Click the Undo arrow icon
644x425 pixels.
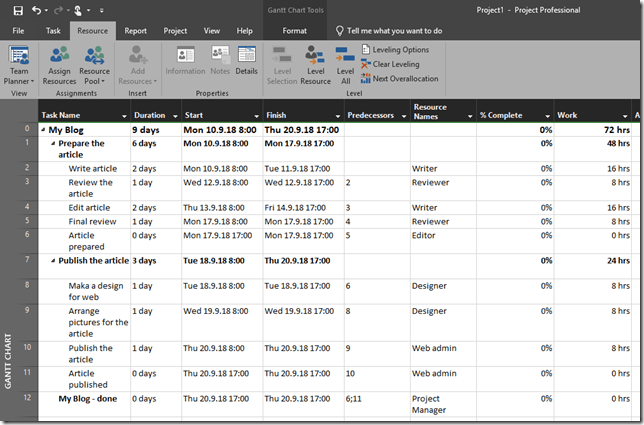(37, 10)
